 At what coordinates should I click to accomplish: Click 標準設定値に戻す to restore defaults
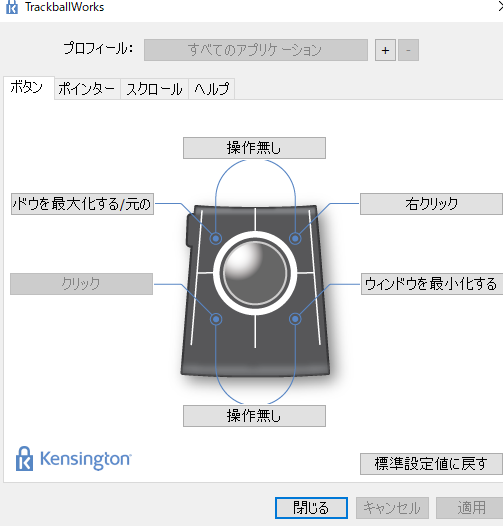pyautogui.click(x=432, y=464)
